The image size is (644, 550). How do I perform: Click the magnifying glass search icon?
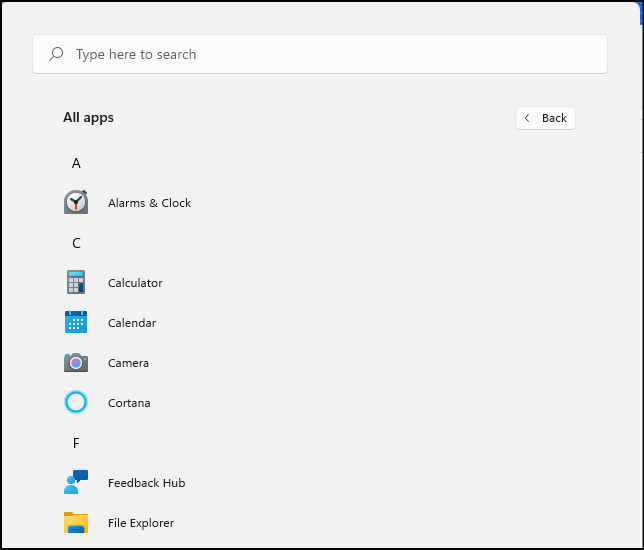(x=57, y=54)
